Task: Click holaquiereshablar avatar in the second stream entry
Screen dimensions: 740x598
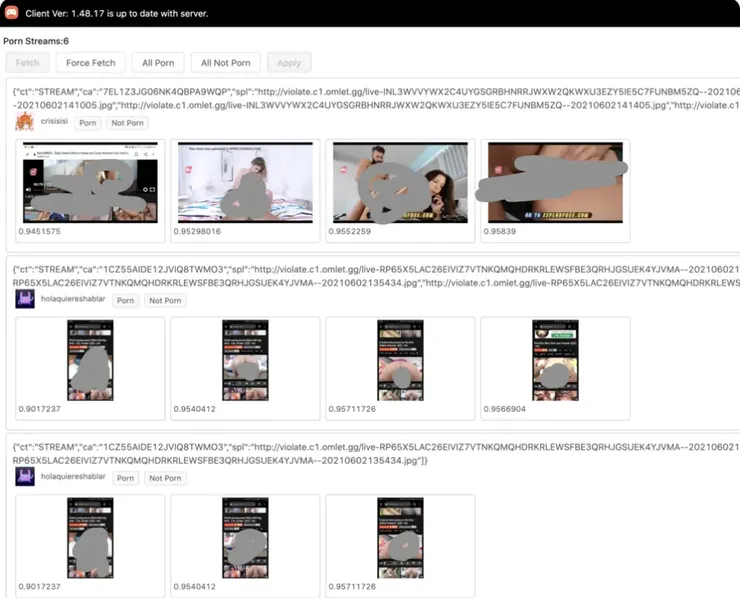Action: pos(25,299)
